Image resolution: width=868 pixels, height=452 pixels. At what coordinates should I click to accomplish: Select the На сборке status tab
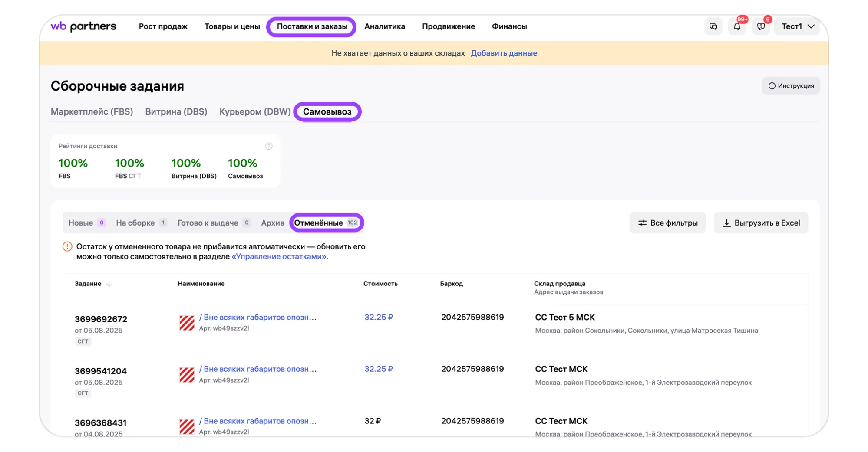pos(141,223)
